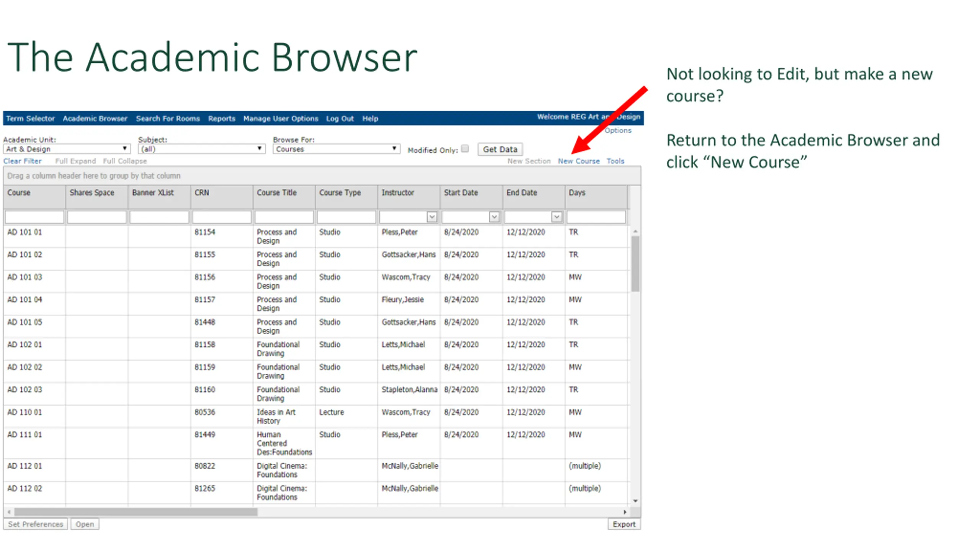This screenshot has height=551, width=980.
Task: Click Full Collapse
Action: 125,161
